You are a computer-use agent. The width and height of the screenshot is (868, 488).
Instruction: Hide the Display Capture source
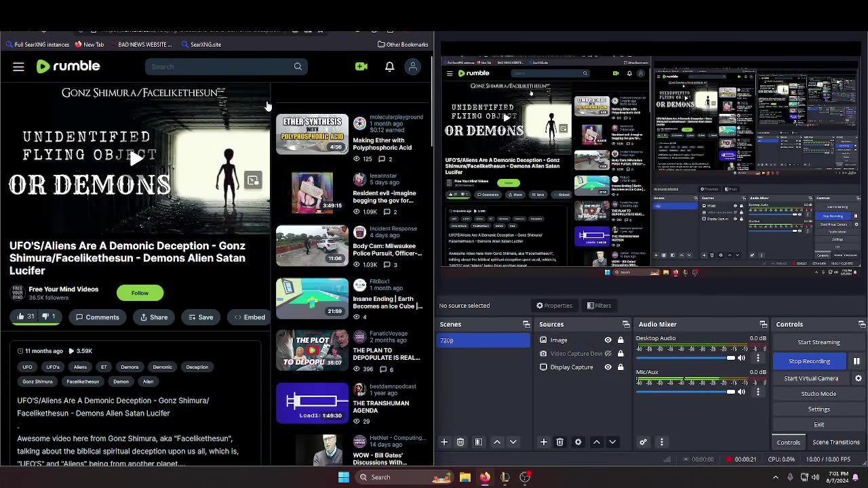point(608,367)
